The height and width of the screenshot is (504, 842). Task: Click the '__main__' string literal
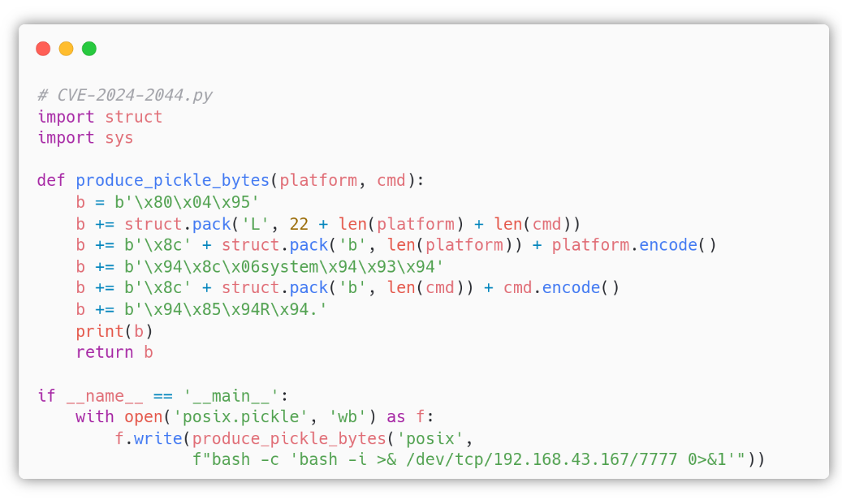[x=231, y=396]
